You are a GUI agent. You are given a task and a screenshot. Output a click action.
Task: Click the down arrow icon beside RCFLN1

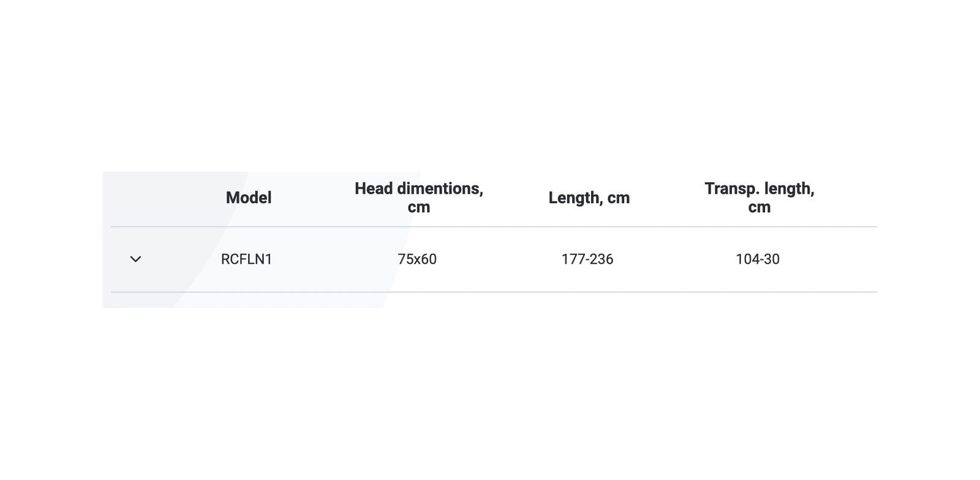click(x=135, y=259)
